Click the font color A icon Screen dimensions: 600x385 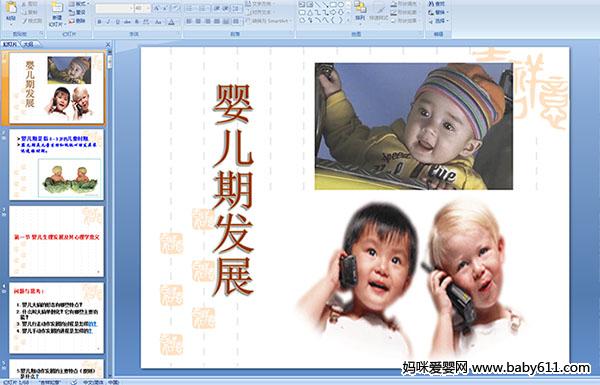click(x=171, y=22)
